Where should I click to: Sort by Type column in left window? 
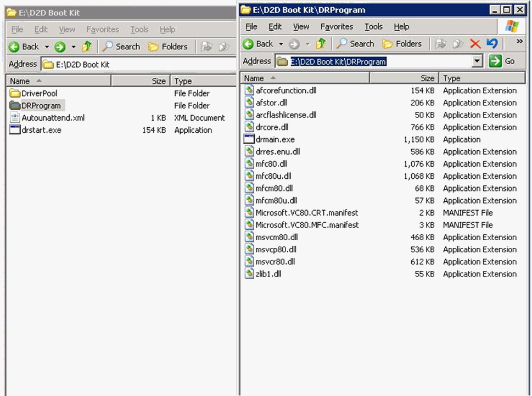(x=202, y=81)
